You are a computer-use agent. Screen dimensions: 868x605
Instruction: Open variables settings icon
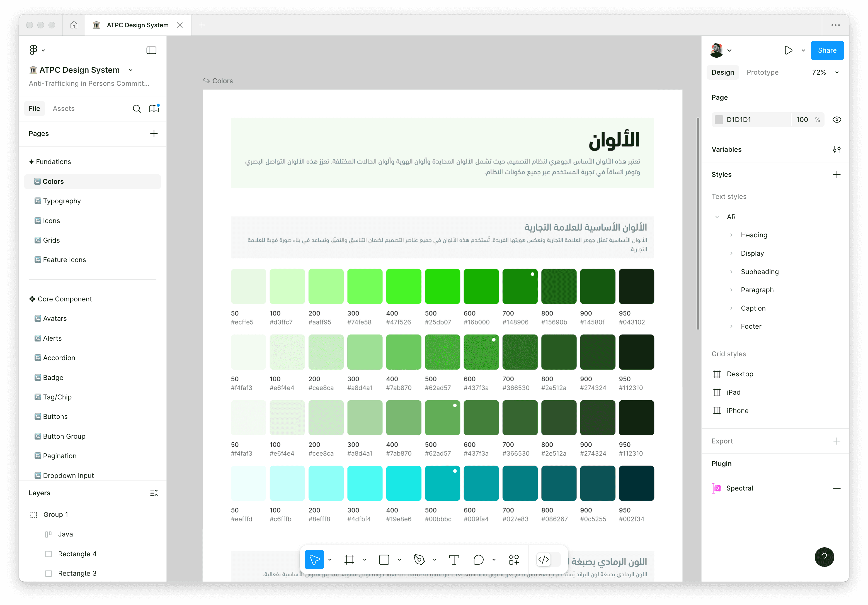[x=836, y=150]
